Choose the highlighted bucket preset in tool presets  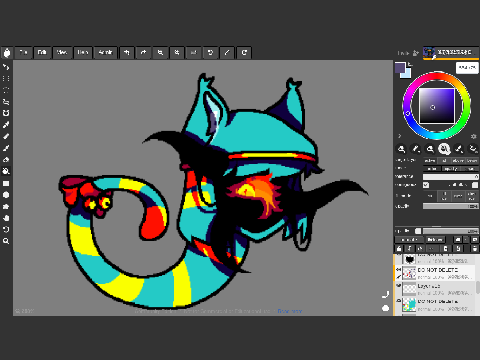pos(444,149)
